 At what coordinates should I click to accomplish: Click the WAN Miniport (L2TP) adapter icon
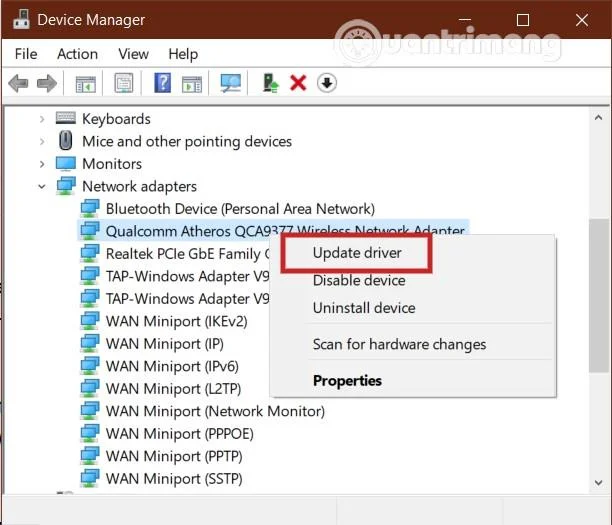click(90, 388)
